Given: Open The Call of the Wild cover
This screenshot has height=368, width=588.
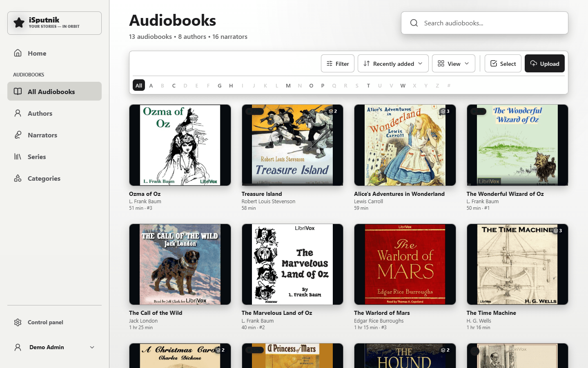Looking at the screenshot, I should (x=180, y=264).
